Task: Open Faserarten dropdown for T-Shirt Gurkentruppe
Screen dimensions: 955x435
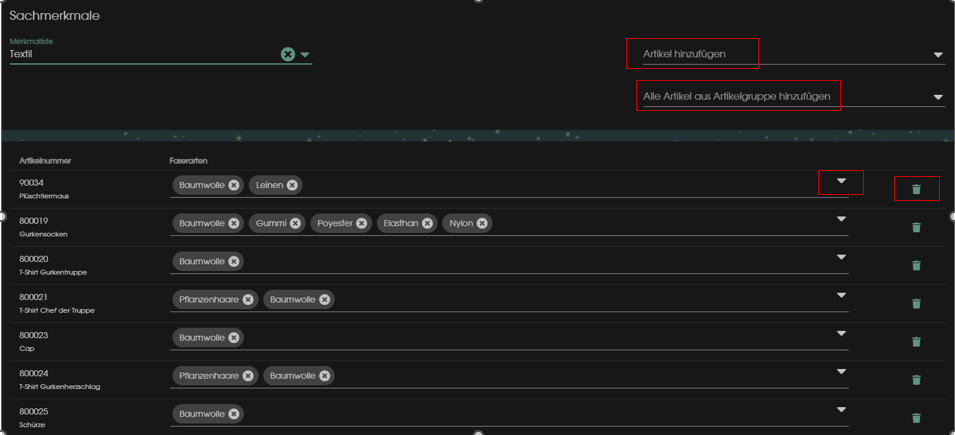Action: click(841, 257)
